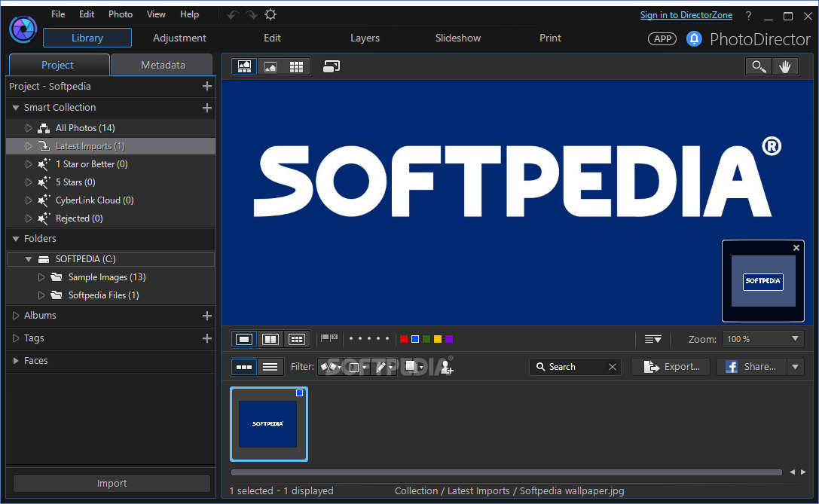Open the Edit menu in menu bar
819x504 pixels.
(86, 14)
